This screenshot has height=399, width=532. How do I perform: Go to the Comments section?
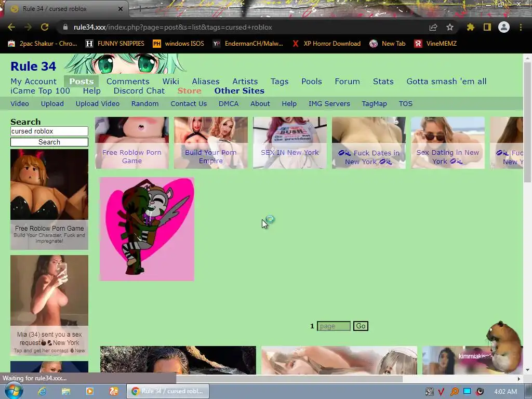pyautogui.click(x=128, y=82)
